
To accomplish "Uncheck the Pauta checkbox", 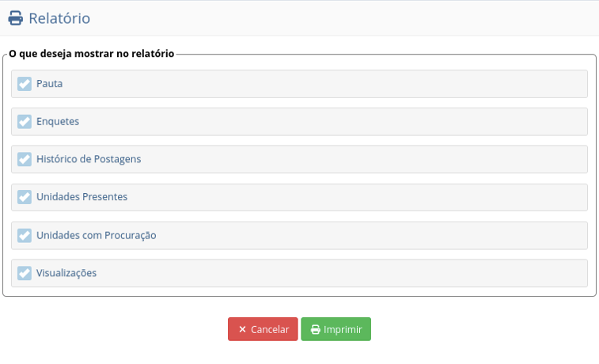I will coord(25,84).
